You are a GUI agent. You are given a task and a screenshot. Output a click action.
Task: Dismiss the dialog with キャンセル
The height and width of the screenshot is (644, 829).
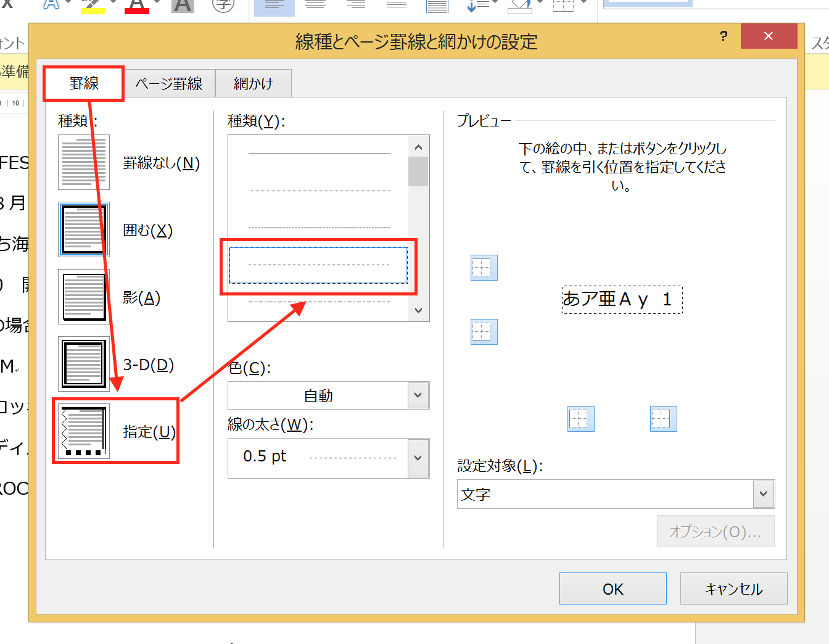pos(733,588)
